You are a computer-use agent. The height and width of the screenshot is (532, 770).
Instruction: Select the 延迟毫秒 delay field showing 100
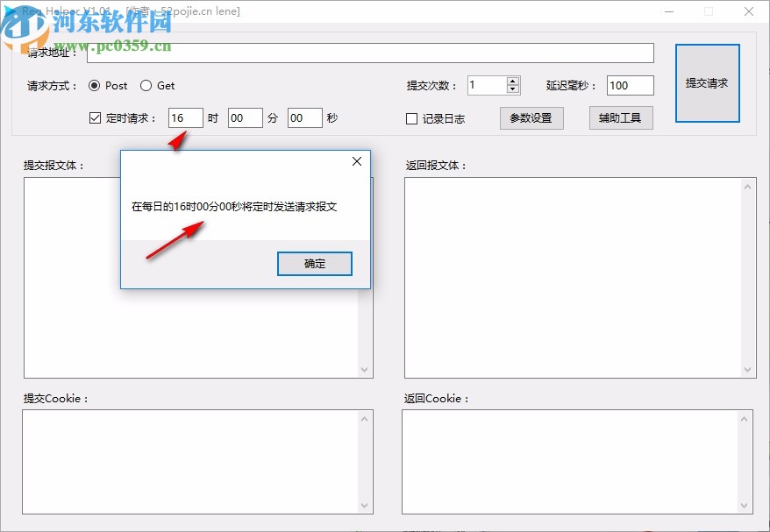click(x=629, y=86)
